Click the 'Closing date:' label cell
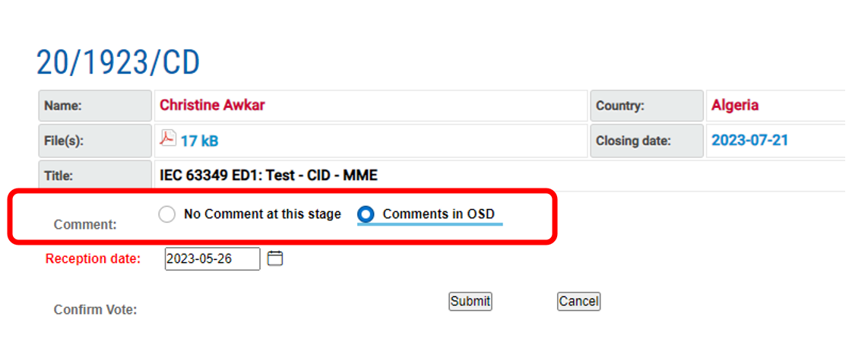868x364 pixels. (x=647, y=141)
